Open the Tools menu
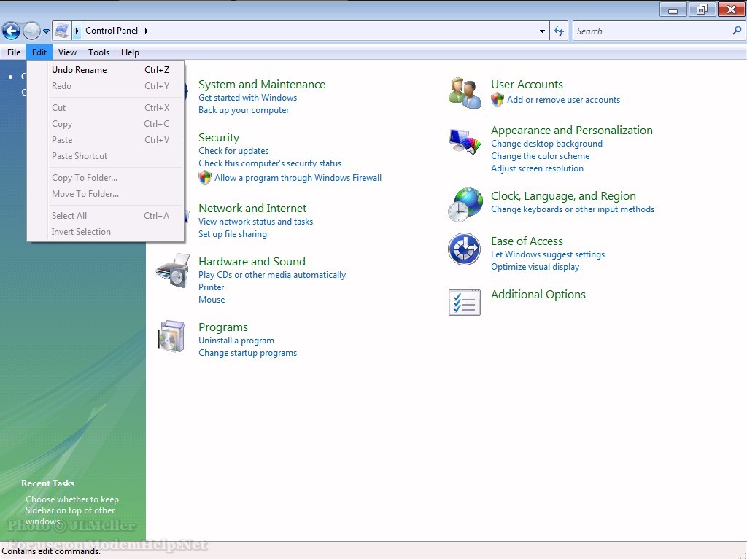Viewport: 747px width, 560px height. (x=98, y=52)
